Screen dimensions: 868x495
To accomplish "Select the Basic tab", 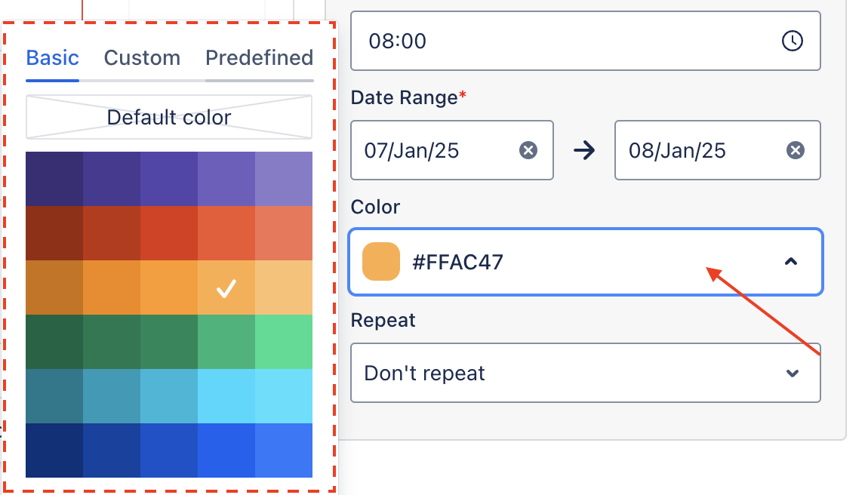I will (x=53, y=57).
